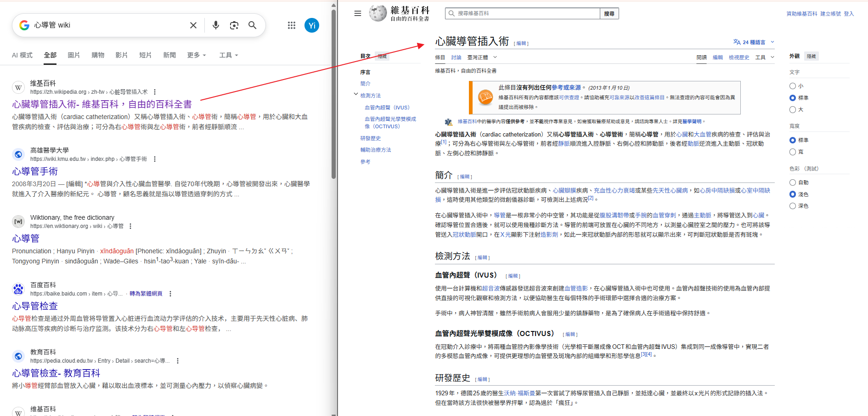Open the 更多 search filter dropdown

coord(197,55)
